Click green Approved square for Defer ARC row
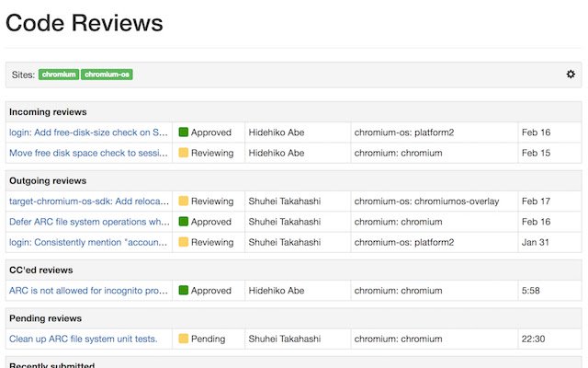This screenshot has height=368, width=588. pos(184,222)
